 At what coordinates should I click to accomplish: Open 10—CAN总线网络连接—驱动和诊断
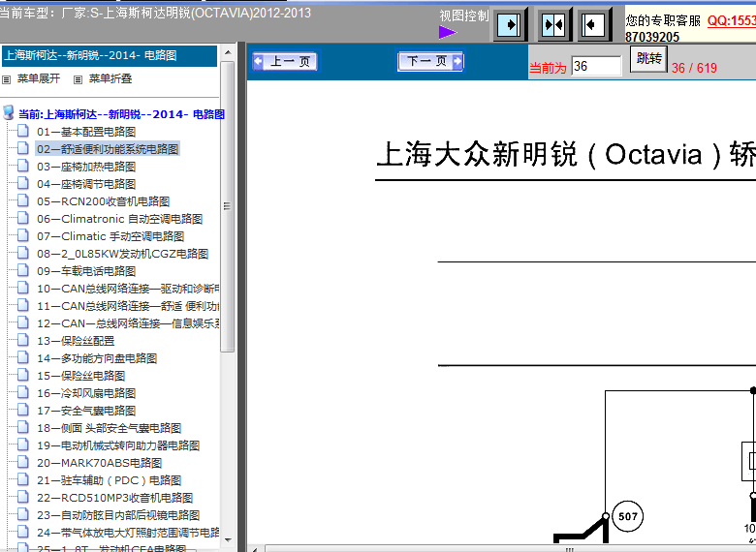[128, 289]
